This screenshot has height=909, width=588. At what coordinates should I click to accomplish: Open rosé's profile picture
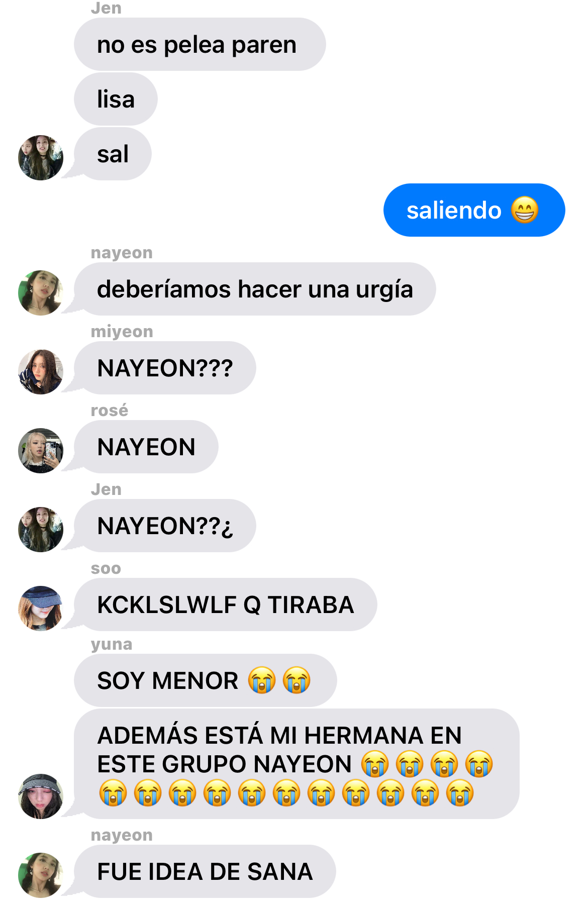pos(41,450)
